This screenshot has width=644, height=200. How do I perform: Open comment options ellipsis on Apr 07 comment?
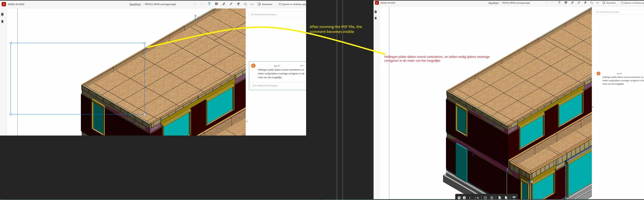click(302, 66)
